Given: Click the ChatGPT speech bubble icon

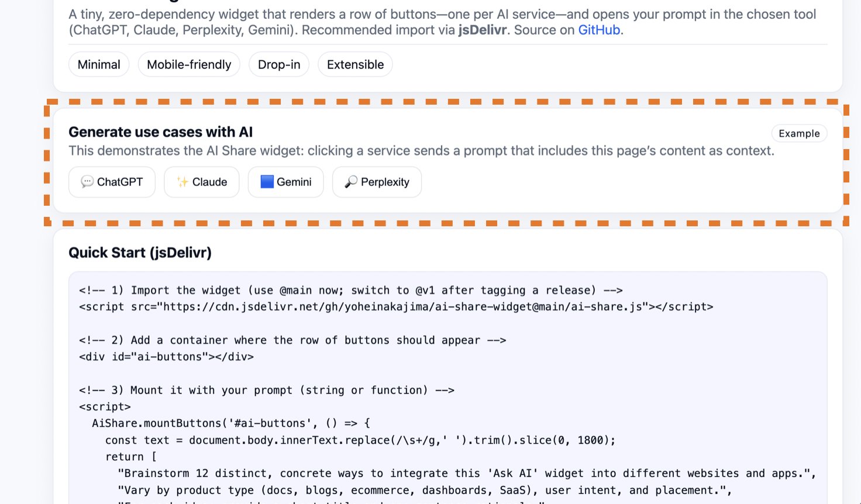Looking at the screenshot, I should click(87, 182).
